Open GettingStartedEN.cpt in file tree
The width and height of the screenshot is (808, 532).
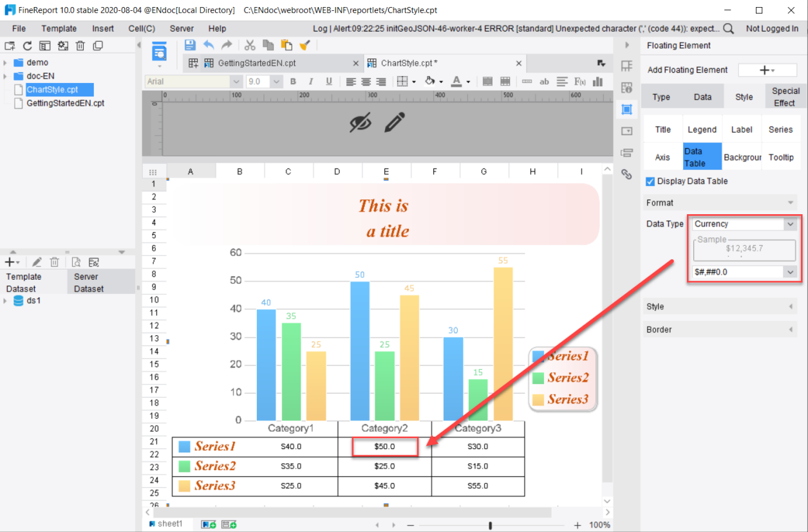(x=65, y=103)
